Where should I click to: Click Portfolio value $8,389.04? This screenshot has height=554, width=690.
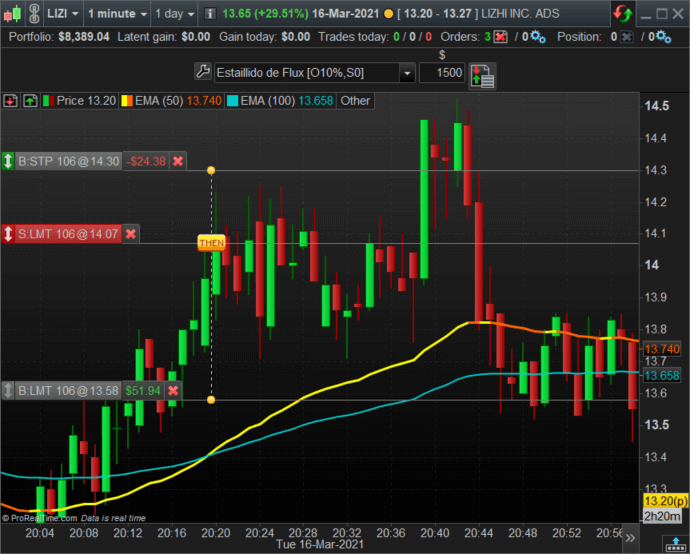pos(84,37)
